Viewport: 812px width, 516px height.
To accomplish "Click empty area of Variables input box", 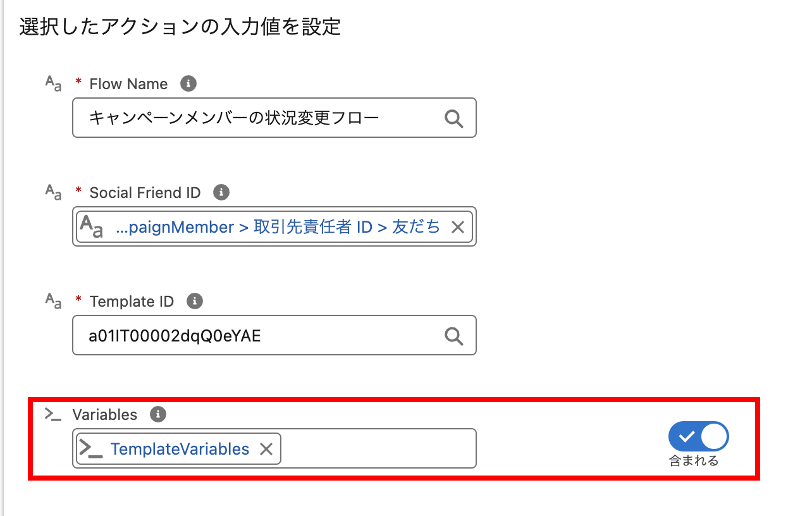I will coord(379,449).
